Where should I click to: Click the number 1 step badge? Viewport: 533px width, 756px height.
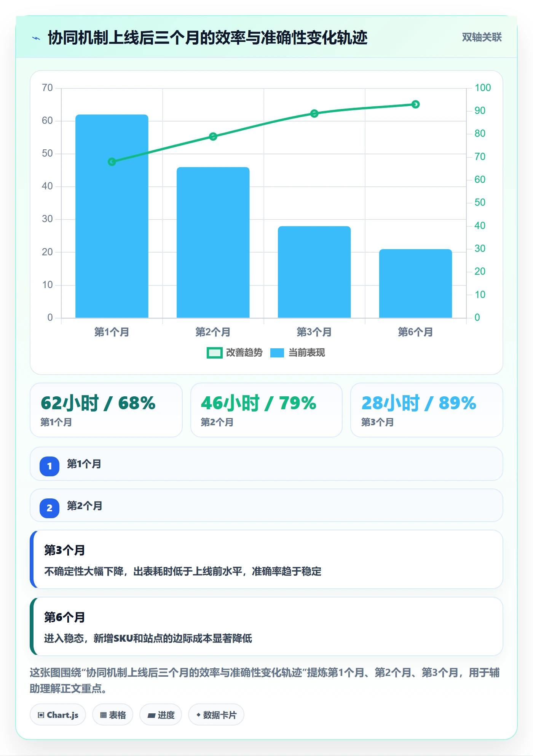pos(49,466)
